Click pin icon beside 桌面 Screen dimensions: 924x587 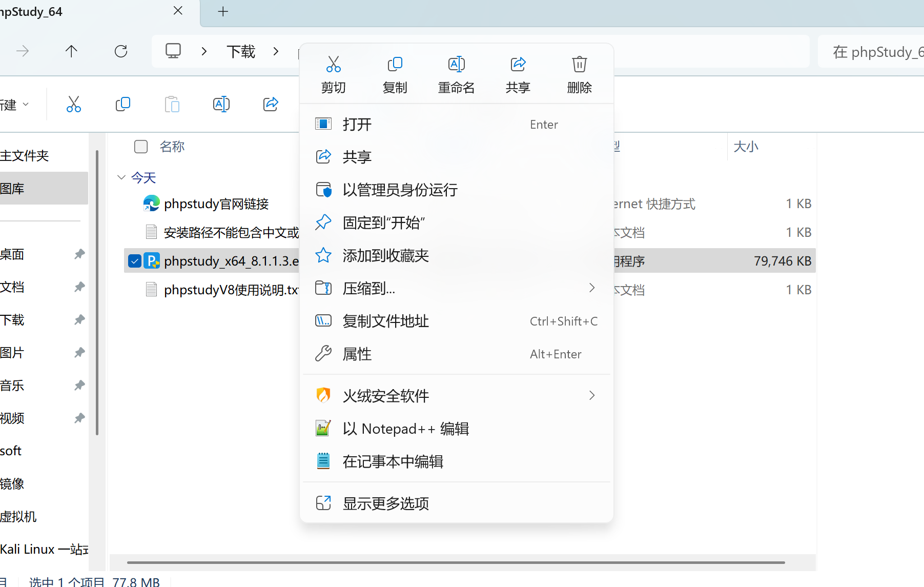[x=79, y=254]
